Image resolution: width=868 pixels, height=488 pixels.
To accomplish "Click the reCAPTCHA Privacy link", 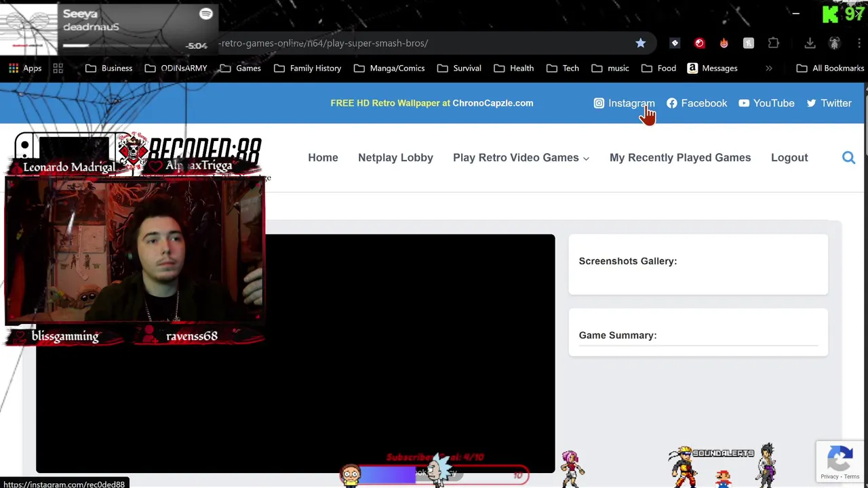I will (x=829, y=476).
